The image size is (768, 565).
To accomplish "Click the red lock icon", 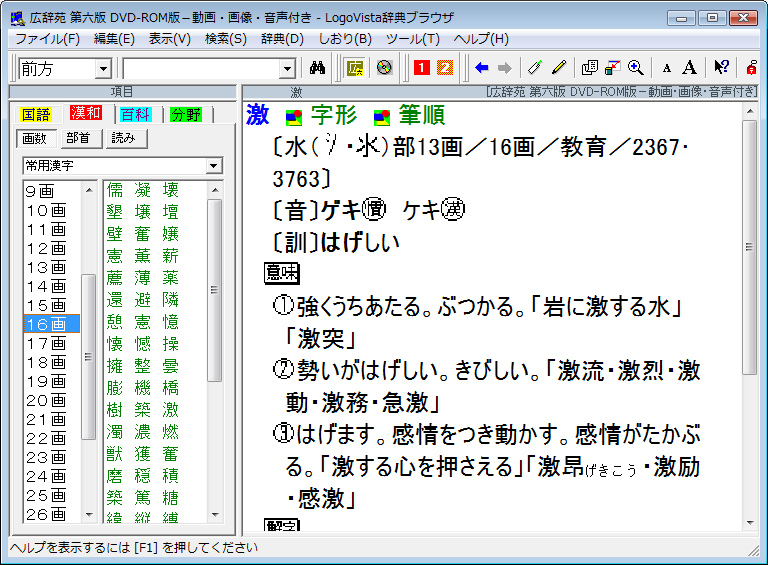I will 751,68.
